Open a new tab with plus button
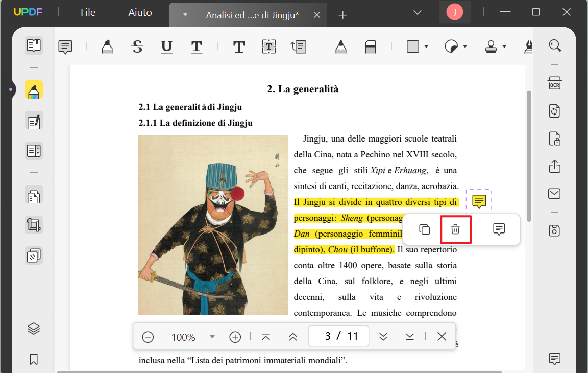 pyautogui.click(x=343, y=15)
